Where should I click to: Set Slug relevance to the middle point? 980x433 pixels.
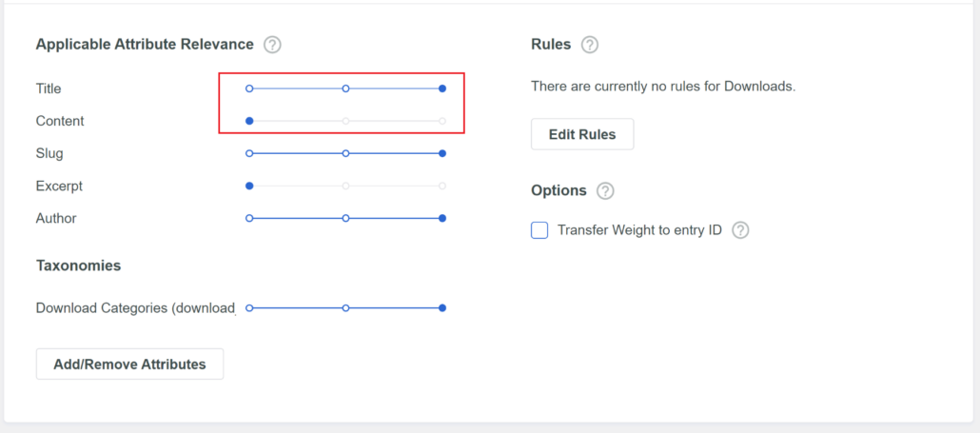click(x=345, y=153)
